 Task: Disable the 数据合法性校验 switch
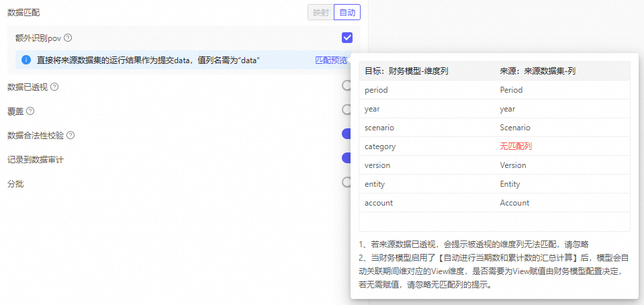[x=347, y=134]
